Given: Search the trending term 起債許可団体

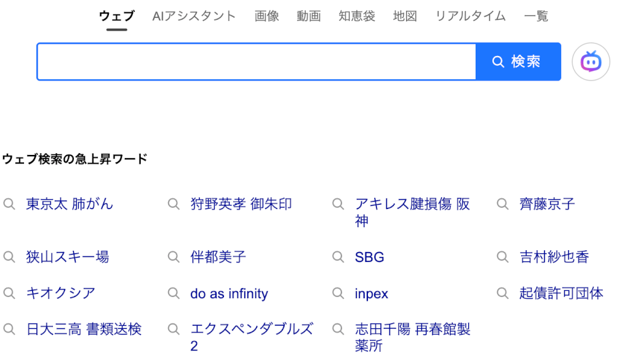Looking at the screenshot, I should tap(561, 293).
